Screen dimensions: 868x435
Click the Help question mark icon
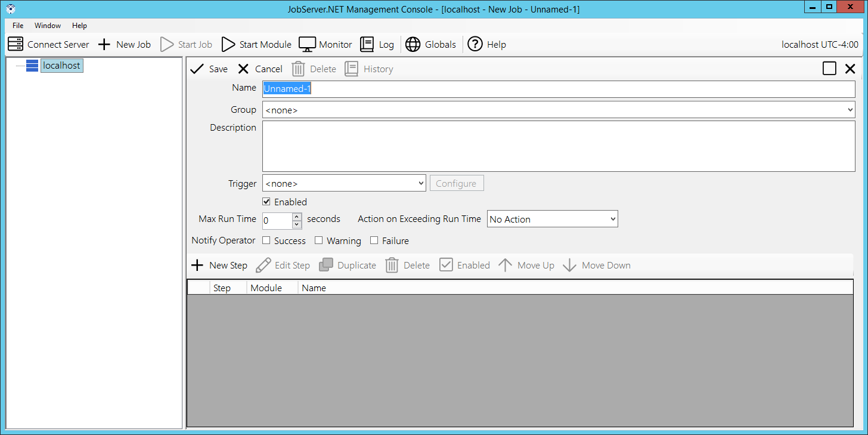tap(475, 44)
